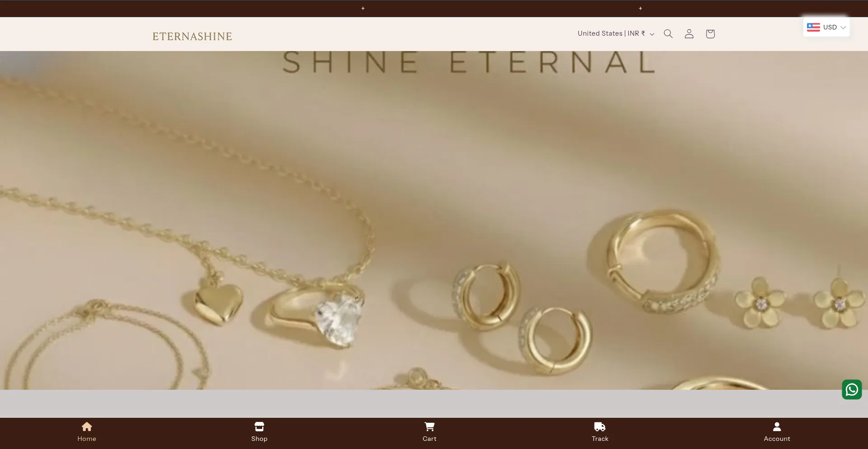Tap the bottom bar Cart trolley icon
868x449 pixels.
coord(429,426)
